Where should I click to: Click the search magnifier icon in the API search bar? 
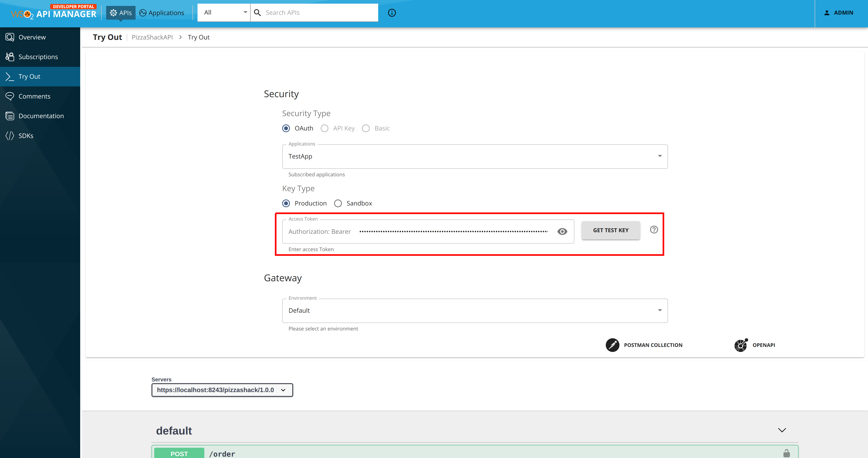point(257,13)
